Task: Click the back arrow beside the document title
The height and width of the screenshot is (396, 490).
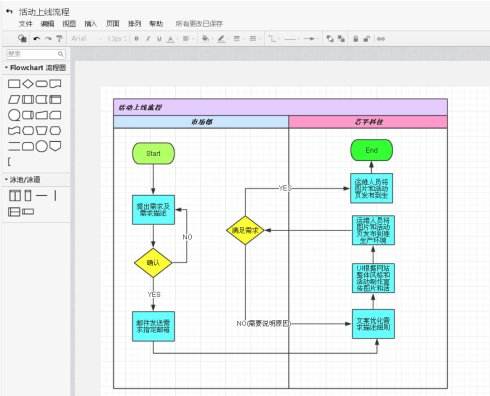Action: pyautogui.click(x=9, y=12)
